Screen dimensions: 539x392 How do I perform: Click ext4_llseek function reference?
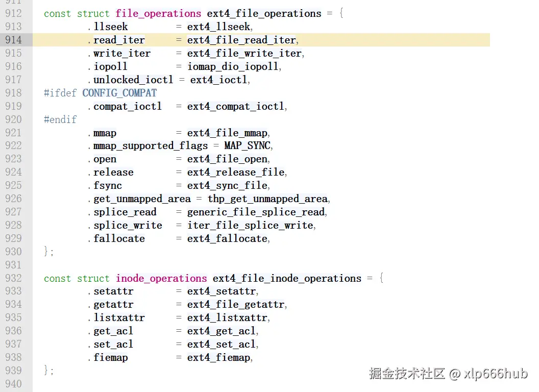click(218, 27)
